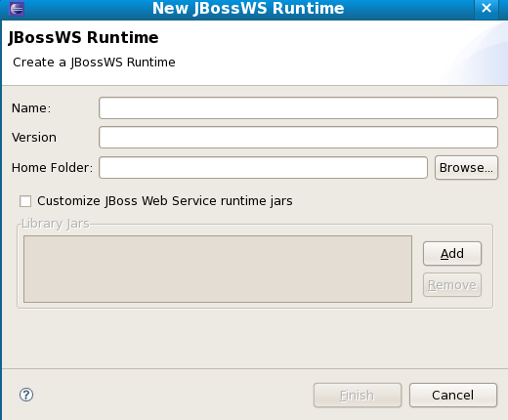Viewport: 508px width, 420px height.
Task: Click the Add library jar button
Action: 452,254
